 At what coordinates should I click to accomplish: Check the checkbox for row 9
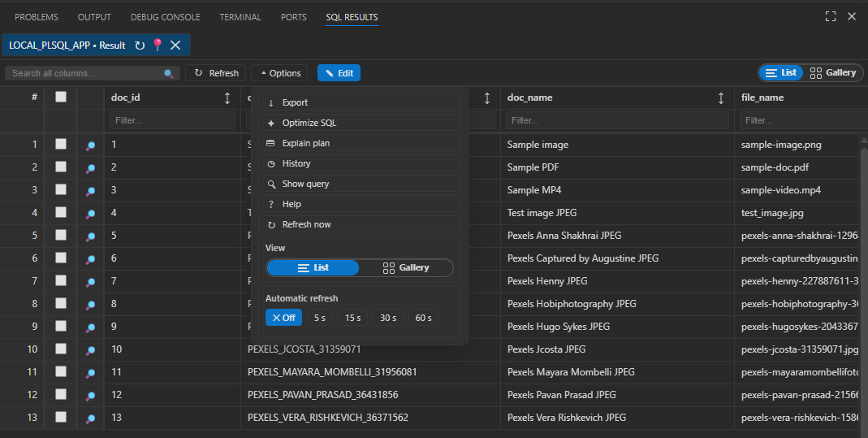click(x=61, y=326)
